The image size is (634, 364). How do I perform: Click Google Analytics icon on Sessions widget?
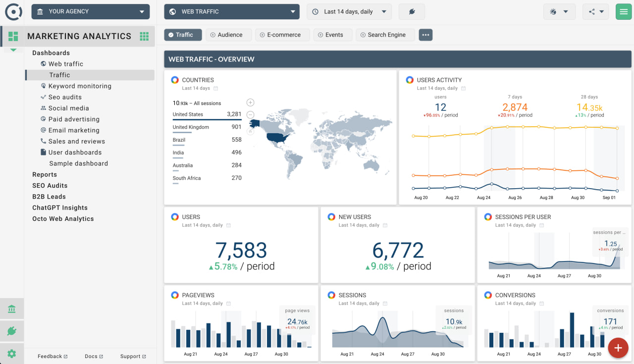pyautogui.click(x=331, y=295)
